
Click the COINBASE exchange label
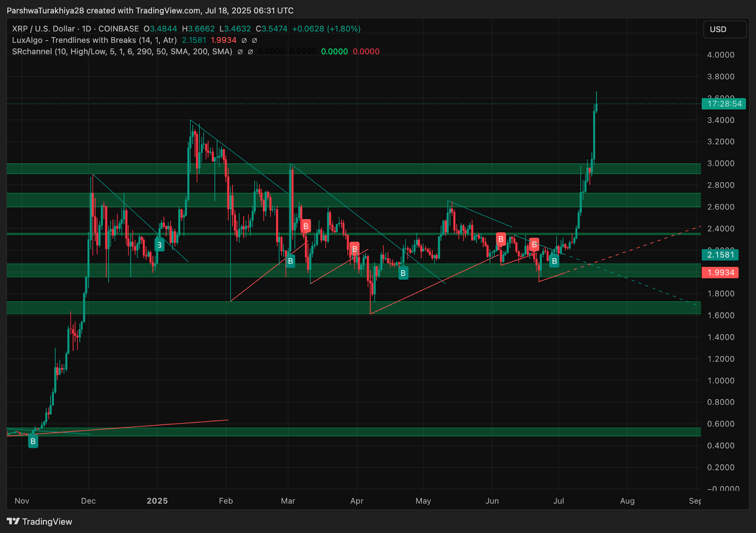point(119,29)
